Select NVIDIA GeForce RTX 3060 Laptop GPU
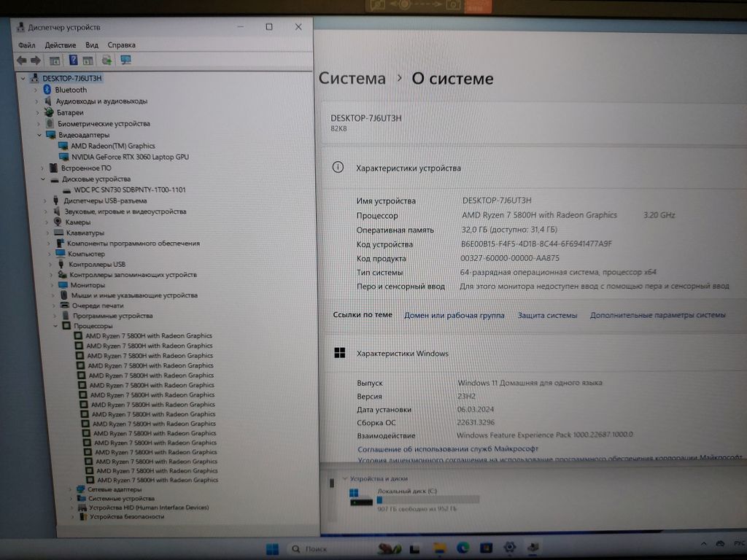 coord(130,157)
